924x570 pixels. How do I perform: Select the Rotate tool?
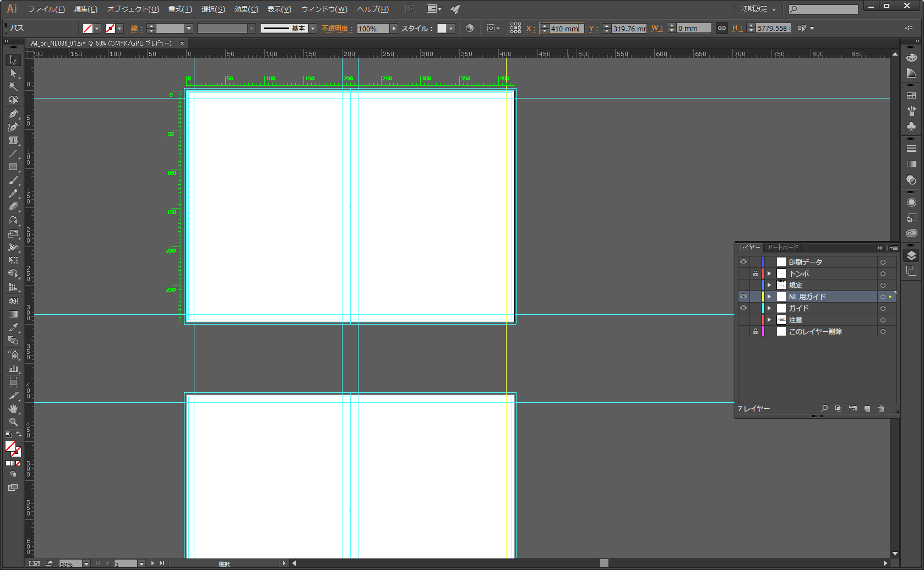(x=13, y=221)
